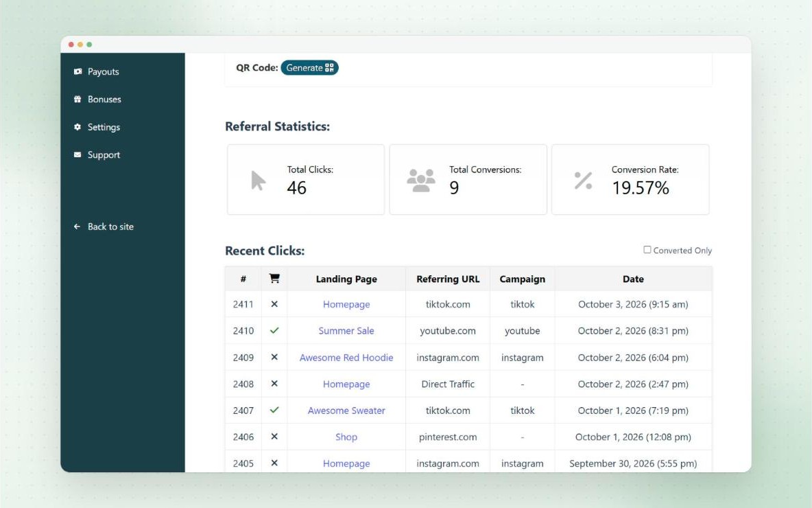The width and height of the screenshot is (812, 508).
Task: Click tiktok.com referring URL in row 2411
Action: pyautogui.click(x=448, y=304)
